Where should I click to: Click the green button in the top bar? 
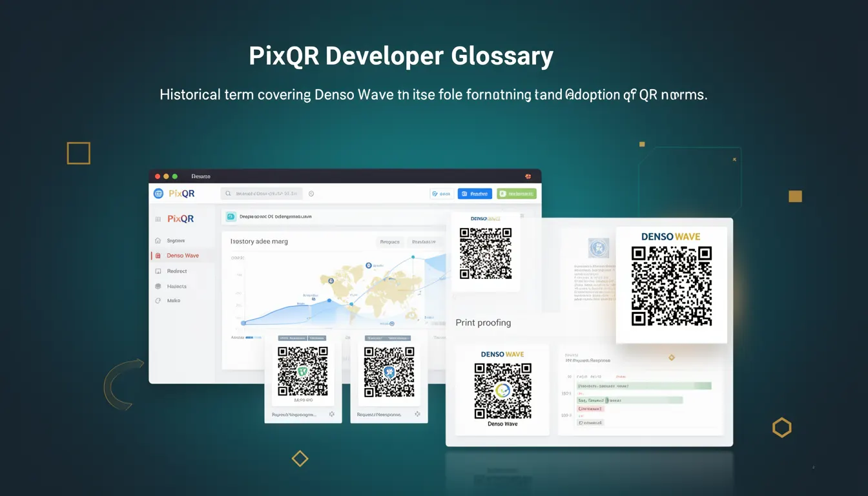click(x=517, y=193)
